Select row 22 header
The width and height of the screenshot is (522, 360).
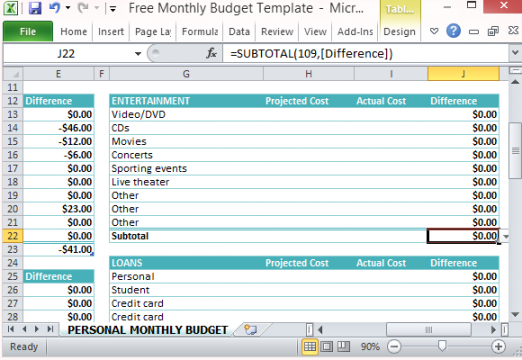pyautogui.click(x=13, y=236)
